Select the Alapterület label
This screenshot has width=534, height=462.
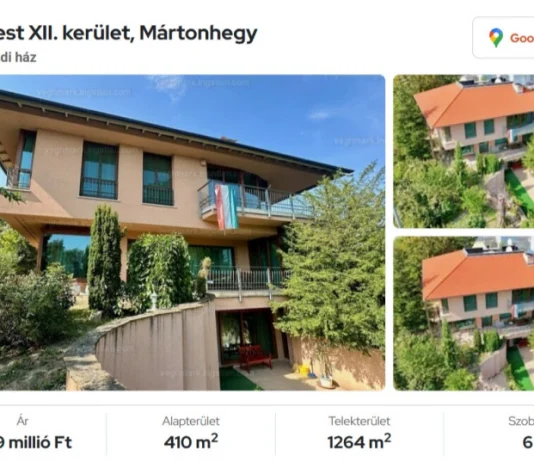point(191,421)
